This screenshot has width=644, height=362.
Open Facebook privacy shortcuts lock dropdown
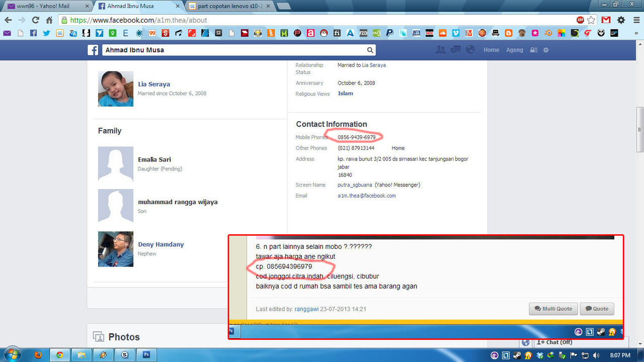534,50
